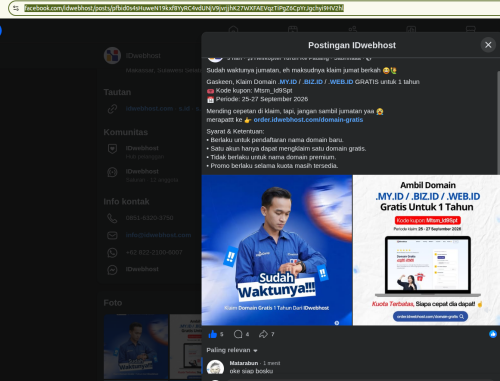Open comments via the speech bubble icon
Screen dimensions: 500x381
point(238,334)
